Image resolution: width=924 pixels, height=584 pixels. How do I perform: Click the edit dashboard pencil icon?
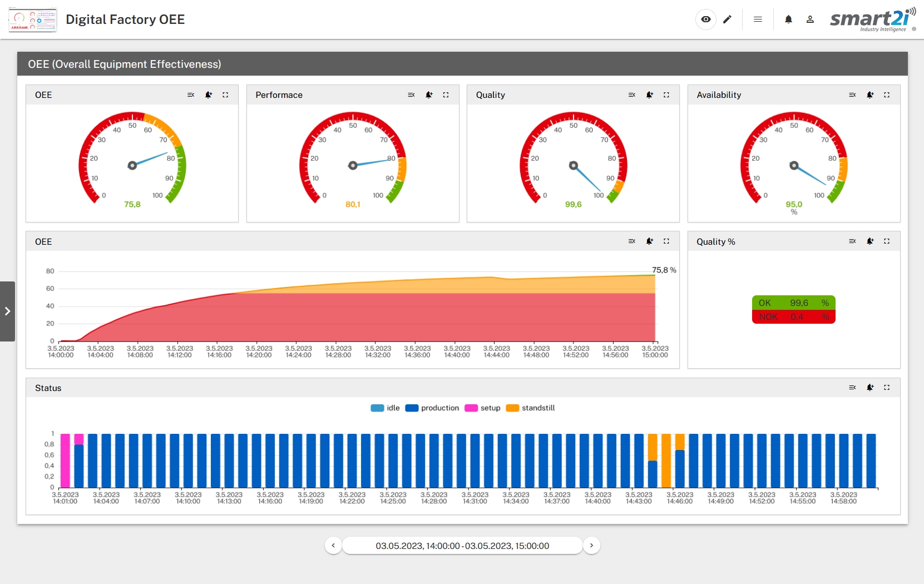point(727,19)
